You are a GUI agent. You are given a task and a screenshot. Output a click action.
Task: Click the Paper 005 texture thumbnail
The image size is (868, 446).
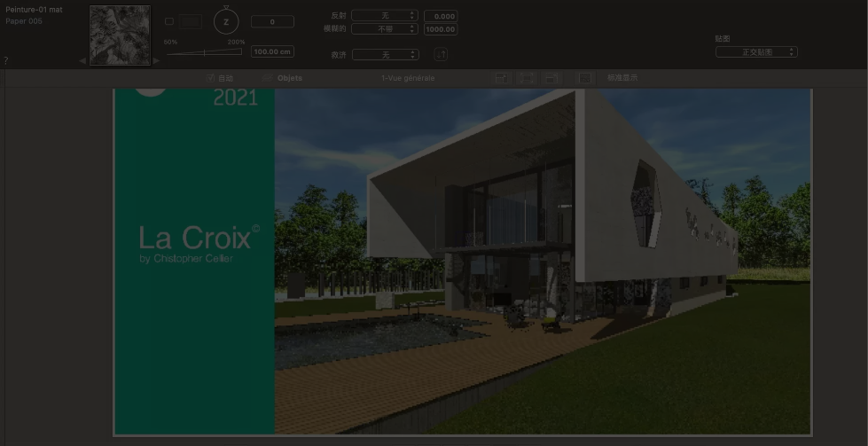[x=120, y=35]
